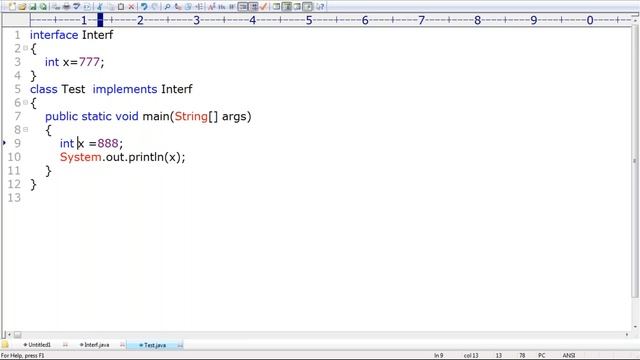Click 'String' in the main method signature
The image size is (640, 360).
tap(191, 116)
